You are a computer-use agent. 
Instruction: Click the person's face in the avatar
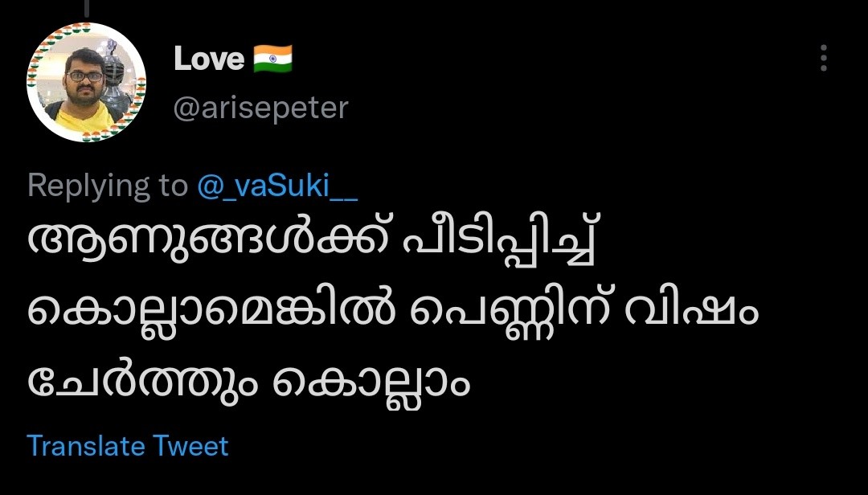(85, 80)
